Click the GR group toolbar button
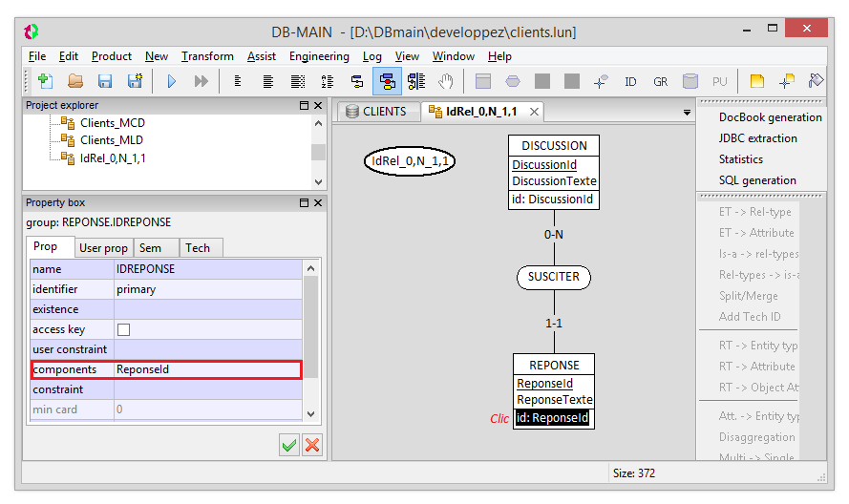Viewport: 849px width, 504px height. 660,82
